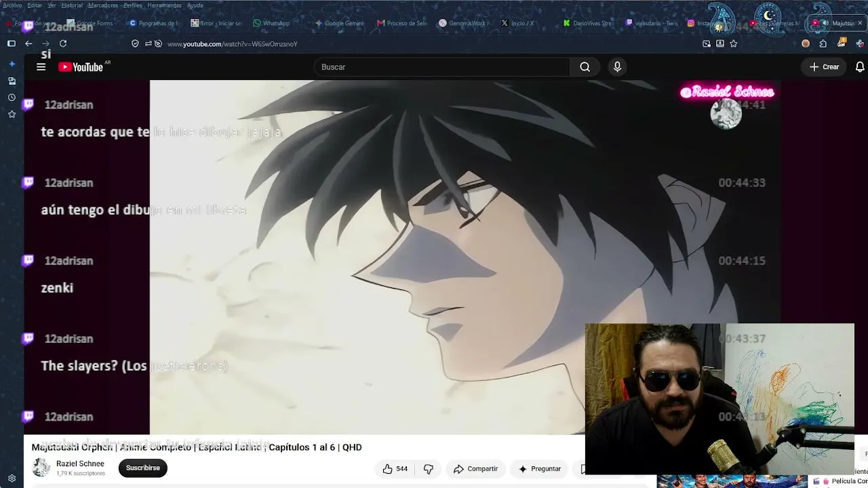Like the video with thumbs up
This screenshot has width=868, height=488.
point(395,469)
